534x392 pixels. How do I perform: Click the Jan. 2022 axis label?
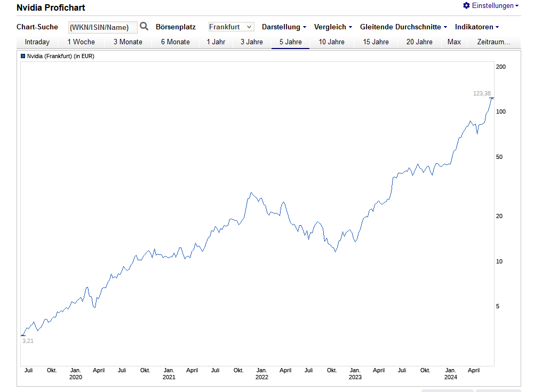click(261, 374)
